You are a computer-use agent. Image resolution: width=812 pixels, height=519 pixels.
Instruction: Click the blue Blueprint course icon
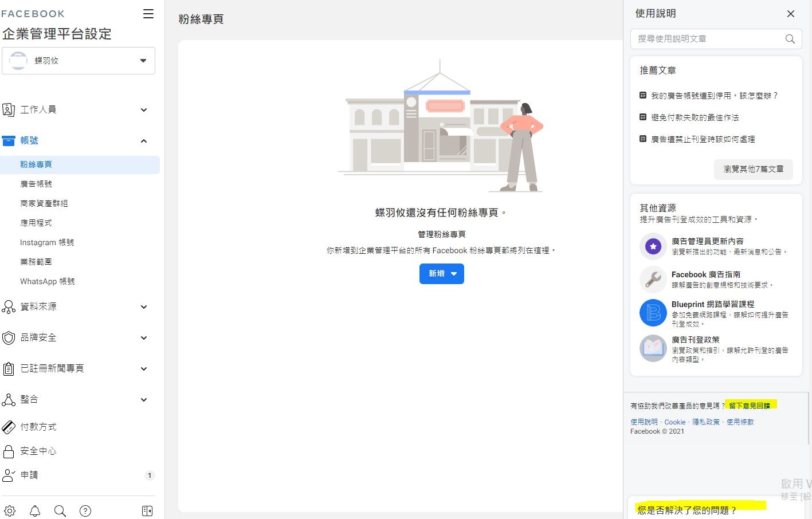(x=653, y=313)
